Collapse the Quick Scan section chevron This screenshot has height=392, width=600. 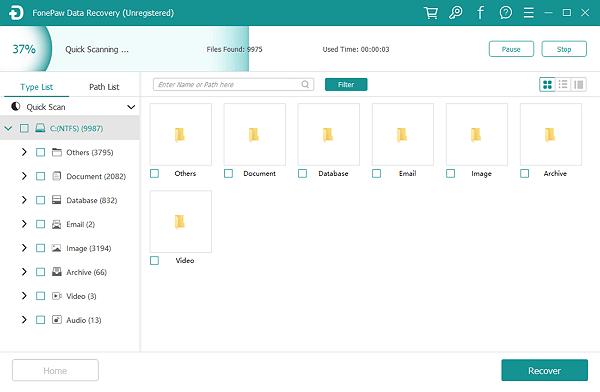[131, 107]
